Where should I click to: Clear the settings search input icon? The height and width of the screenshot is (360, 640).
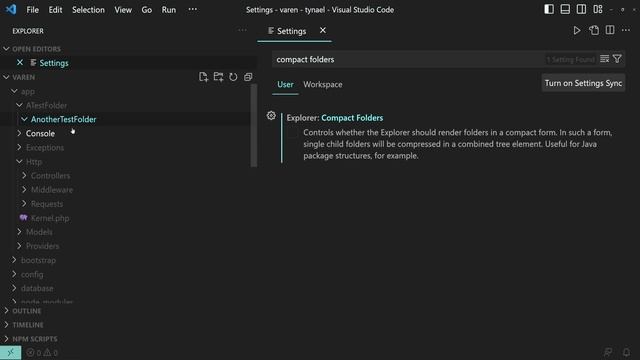point(604,59)
